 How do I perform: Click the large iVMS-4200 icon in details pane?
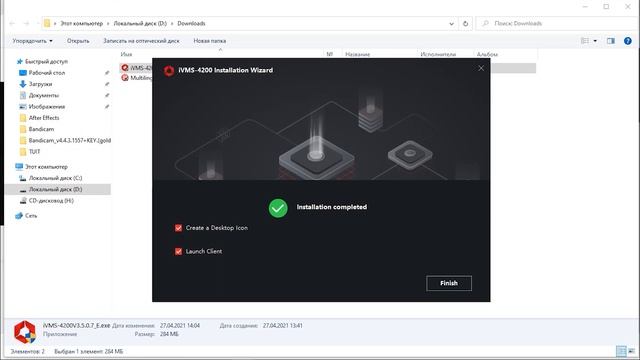pyautogui.click(x=24, y=332)
